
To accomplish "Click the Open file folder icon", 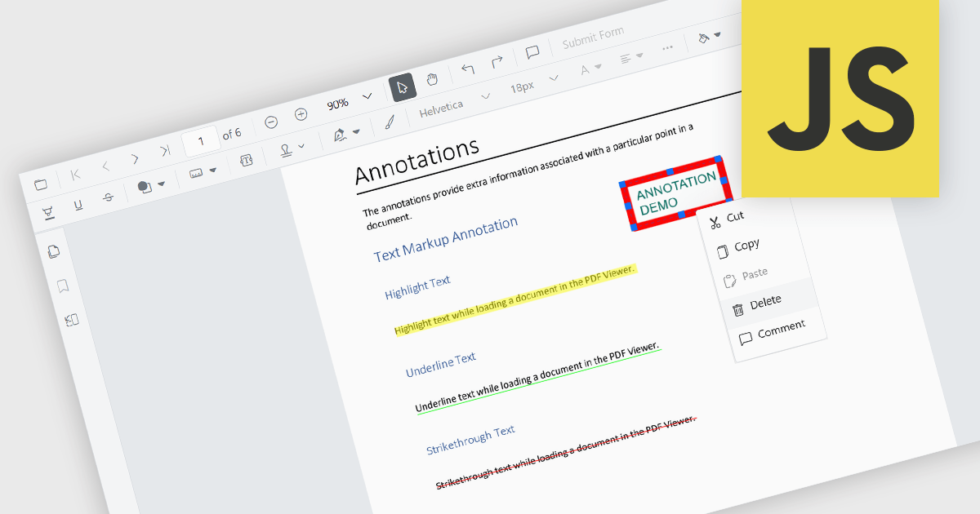I will click(41, 184).
